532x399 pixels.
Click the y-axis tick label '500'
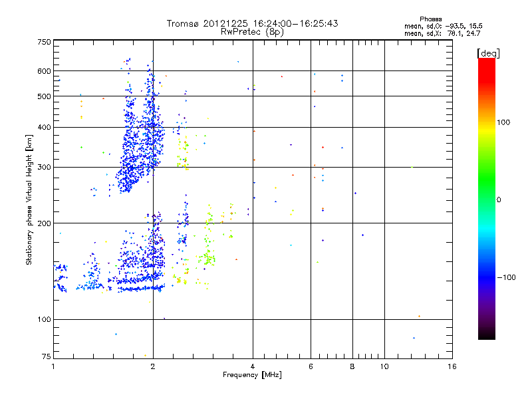coord(45,96)
